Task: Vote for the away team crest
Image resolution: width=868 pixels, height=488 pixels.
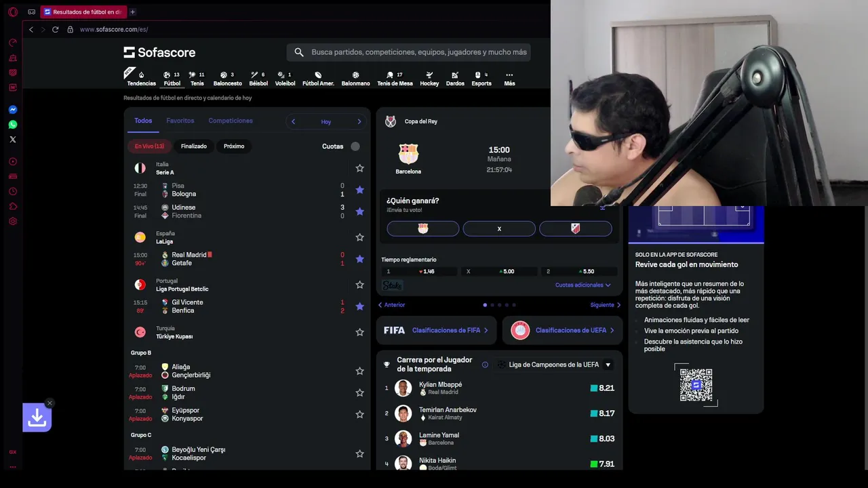Action: (x=575, y=229)
